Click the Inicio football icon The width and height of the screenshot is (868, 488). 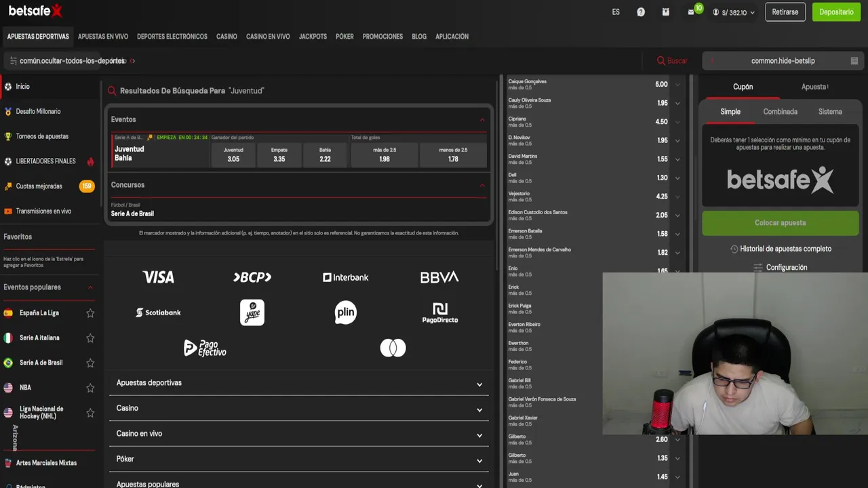[x=8, y=87]
